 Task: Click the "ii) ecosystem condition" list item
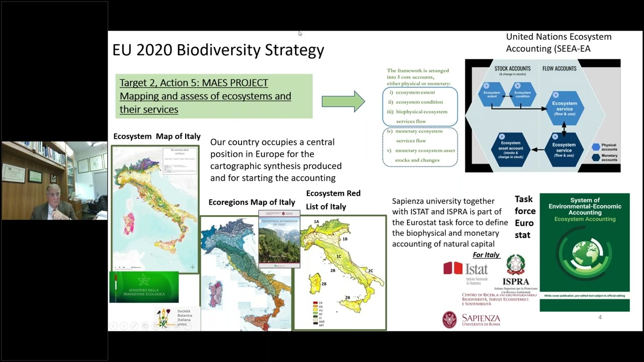(x=416, y=102)
